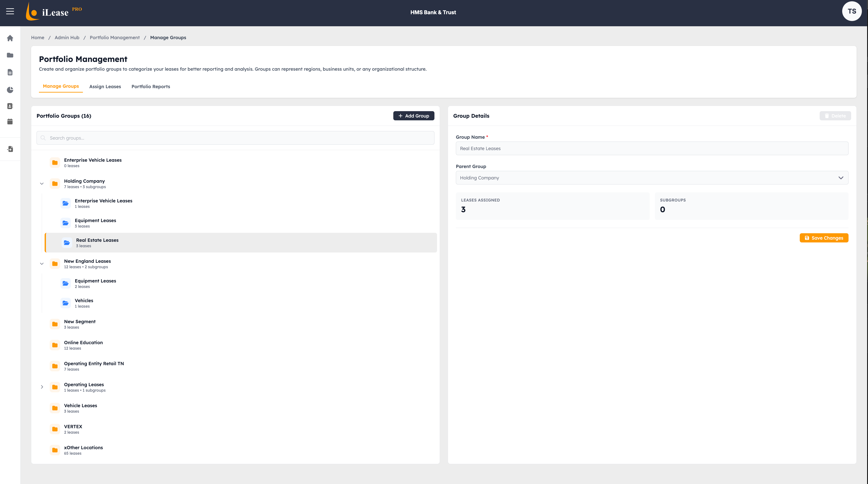This screenshot has height=484, width=868.
Task: Click the Save Changes button
Action: point(824,238)
